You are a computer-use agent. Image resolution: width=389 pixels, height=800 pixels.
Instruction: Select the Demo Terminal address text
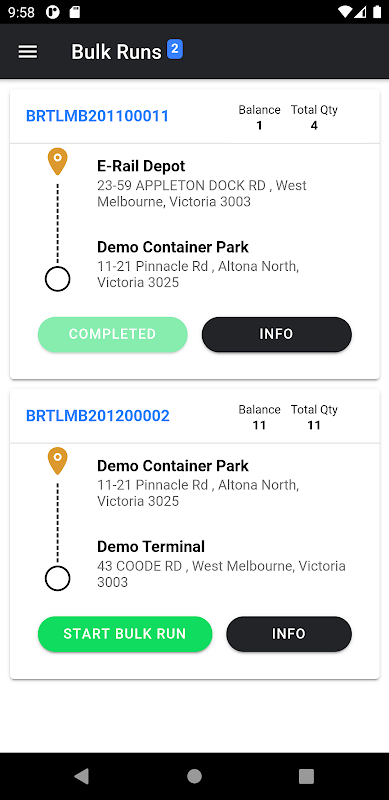(x=222, y=574)
